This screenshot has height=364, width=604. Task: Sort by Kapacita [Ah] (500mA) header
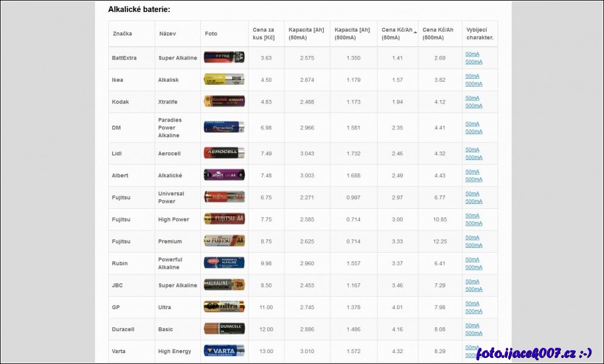coord(352,34)
